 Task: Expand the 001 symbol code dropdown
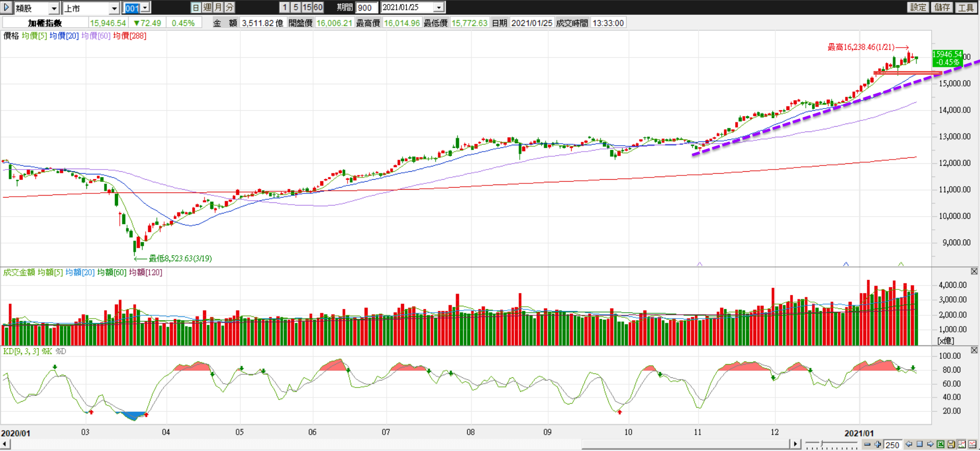145,8
